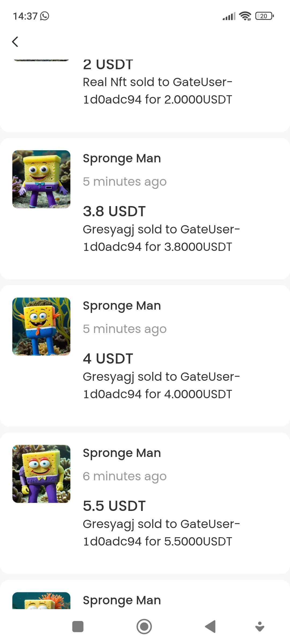
Task: Tap the 5.5 USDT price text
Action: pyautogui.click(x=114, y=506)
